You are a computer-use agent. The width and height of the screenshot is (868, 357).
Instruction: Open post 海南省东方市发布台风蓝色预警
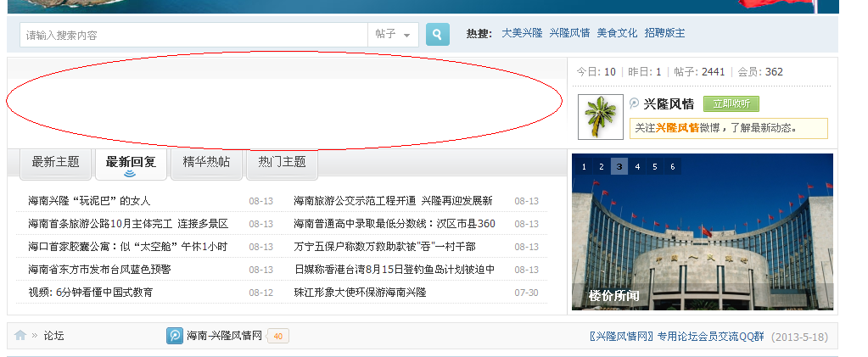tap(99, 270)
